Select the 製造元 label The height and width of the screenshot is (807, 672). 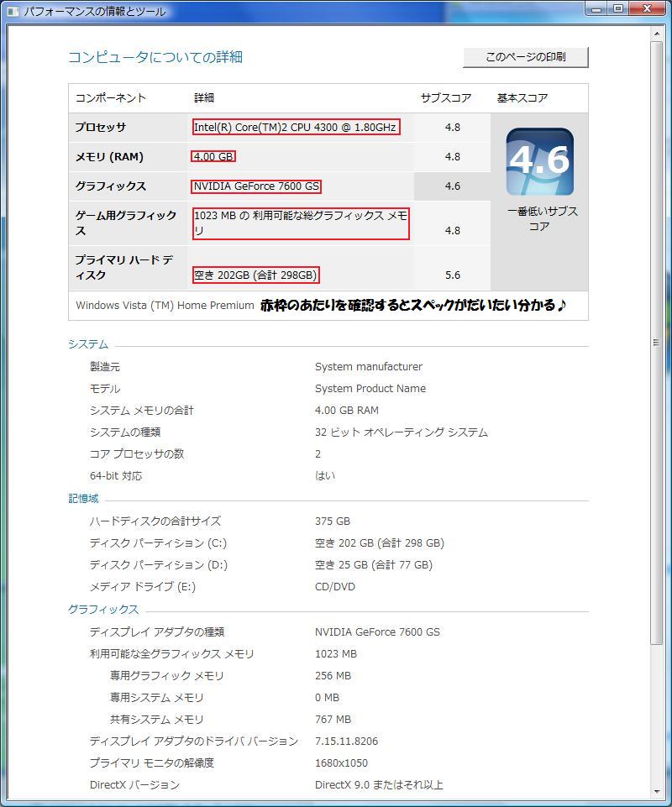tap(104, 367)
